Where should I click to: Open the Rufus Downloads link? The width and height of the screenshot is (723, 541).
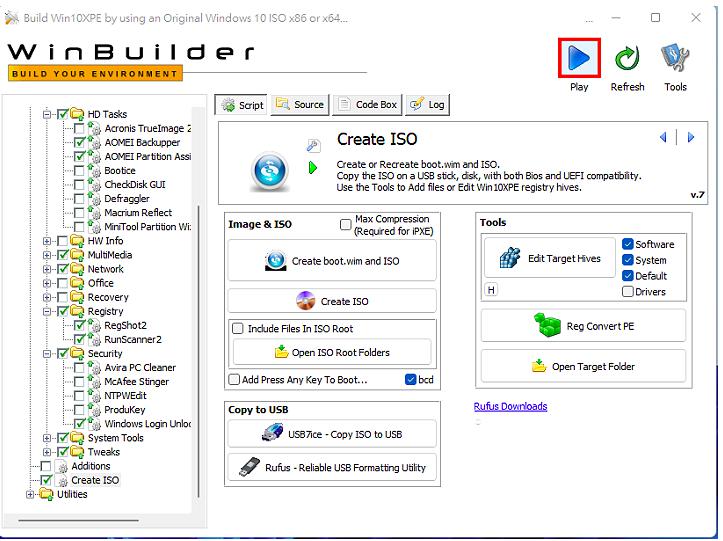(x=510, y=406)
